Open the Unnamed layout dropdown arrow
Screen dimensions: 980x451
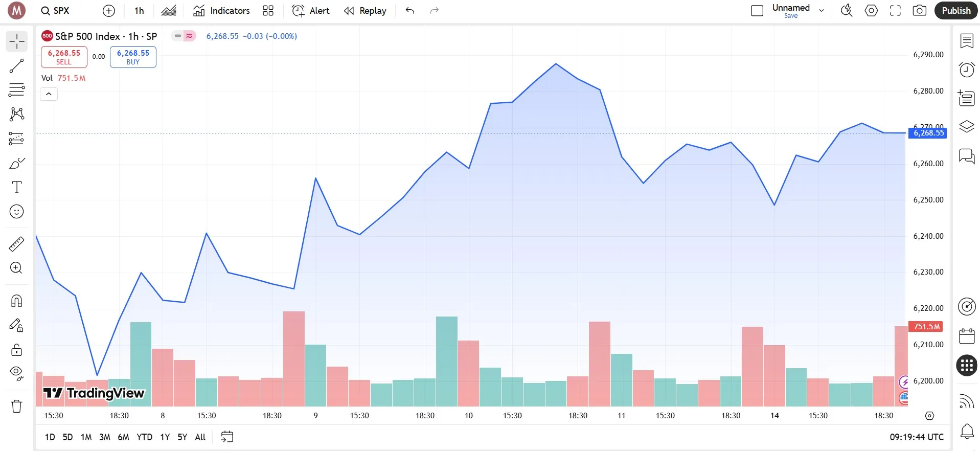coord(822,11)
